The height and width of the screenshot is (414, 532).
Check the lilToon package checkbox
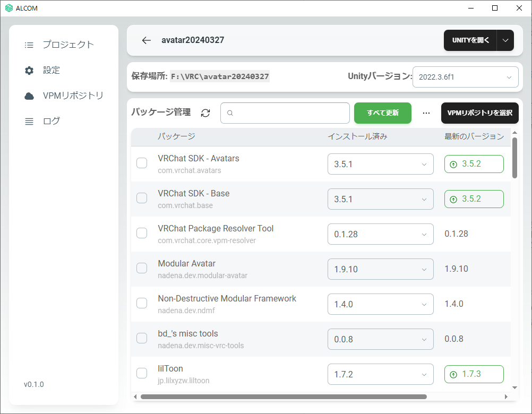point(142,373)
